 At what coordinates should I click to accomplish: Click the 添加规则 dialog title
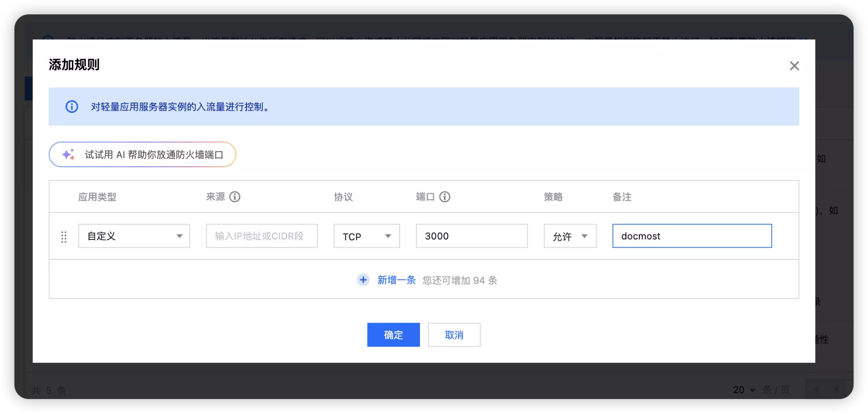coord(74,65)
